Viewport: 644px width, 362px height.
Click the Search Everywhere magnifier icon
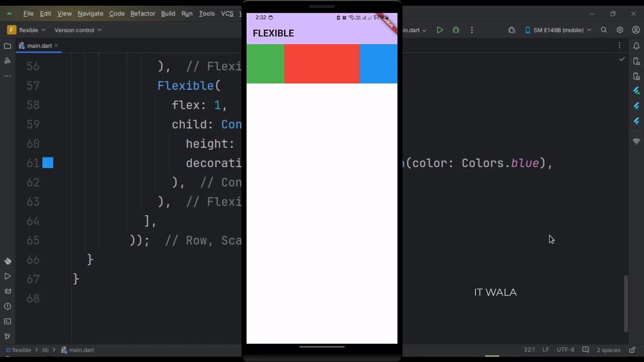tap(604, 30)
